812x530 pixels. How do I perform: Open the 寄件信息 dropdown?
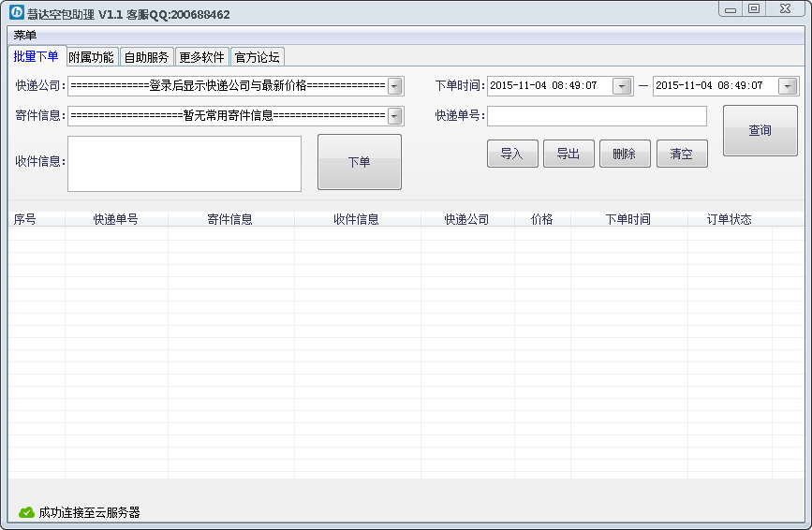click(395, 116)
